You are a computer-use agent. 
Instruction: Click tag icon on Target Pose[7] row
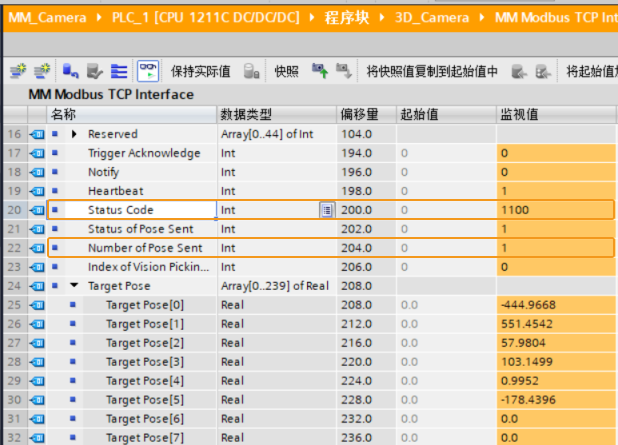pyautogui.click(x=37, y=438)
